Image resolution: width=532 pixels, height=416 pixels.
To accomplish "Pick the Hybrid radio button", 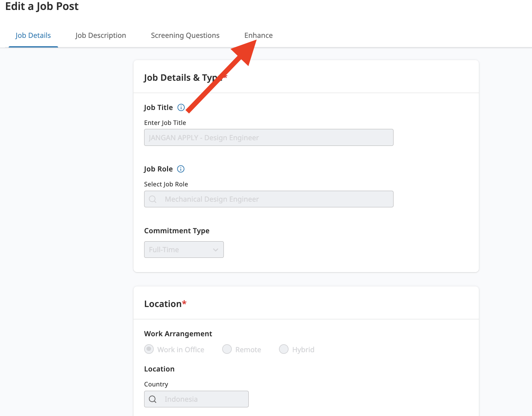I will coord(284,349).
